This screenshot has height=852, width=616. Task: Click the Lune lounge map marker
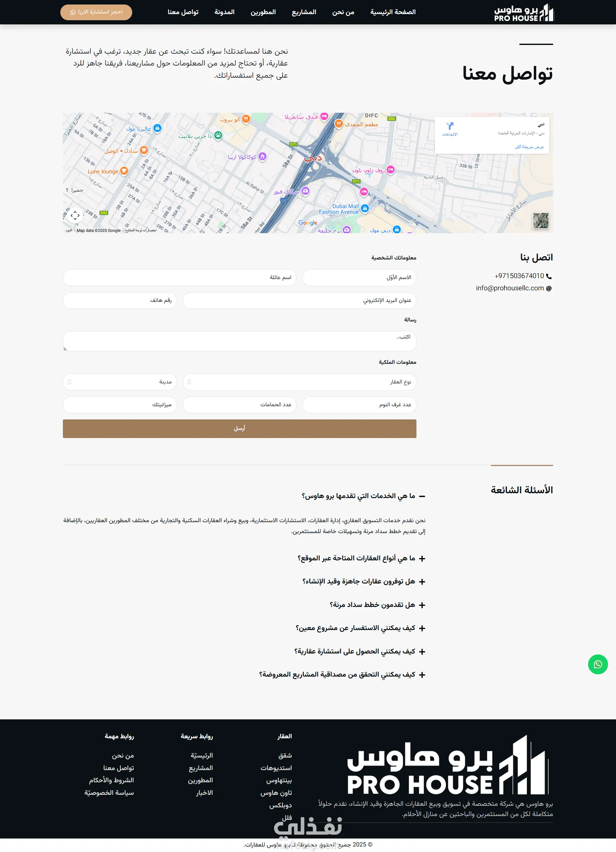pyautogui.click(x=124, y=171)
